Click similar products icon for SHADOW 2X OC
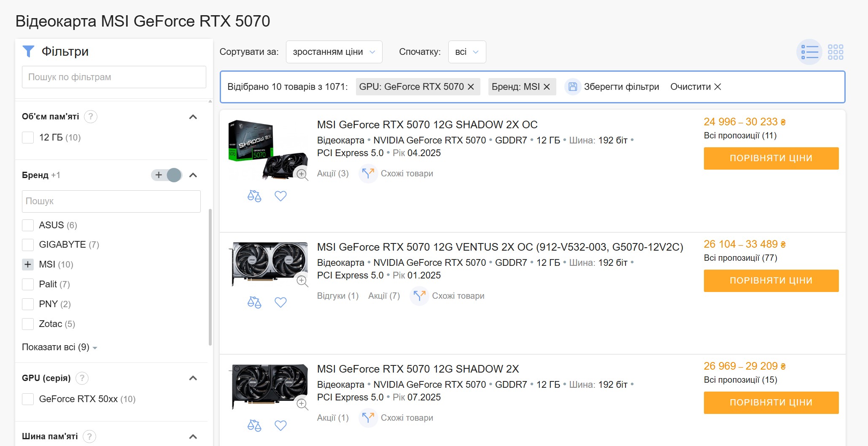 (x=368, y=174)
